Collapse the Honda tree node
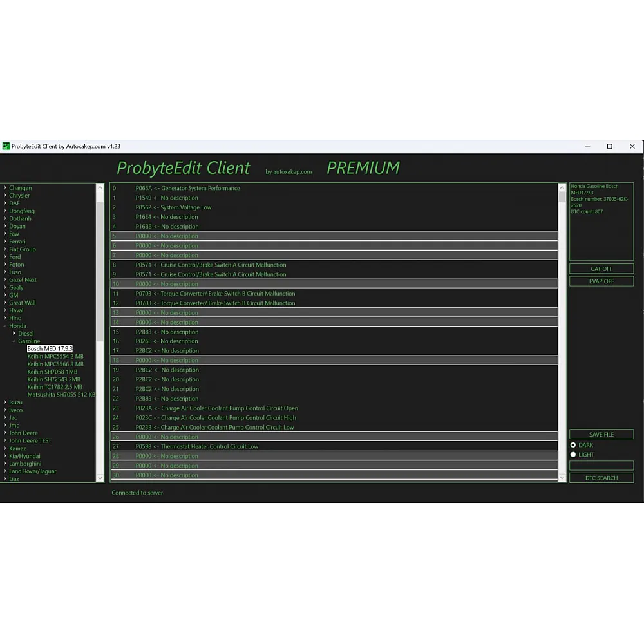644x644 pixels. click(x=5, y=326)
